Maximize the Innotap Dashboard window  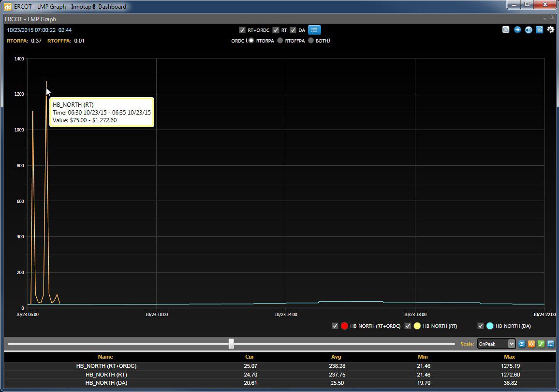click(x=527, y=4)
